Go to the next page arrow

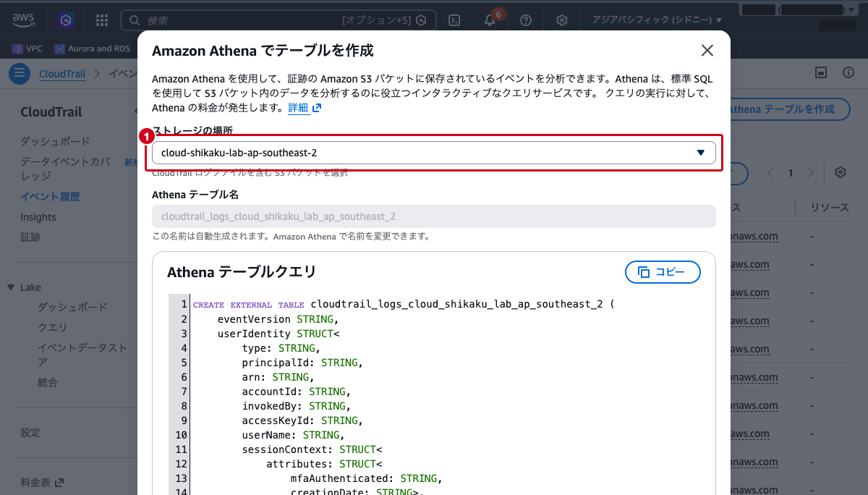click(x=812, y=173)
